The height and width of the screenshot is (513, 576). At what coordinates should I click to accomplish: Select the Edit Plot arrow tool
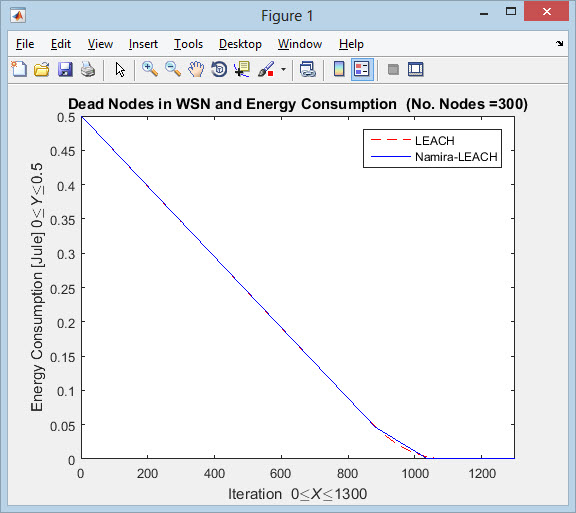pos(120,69)
